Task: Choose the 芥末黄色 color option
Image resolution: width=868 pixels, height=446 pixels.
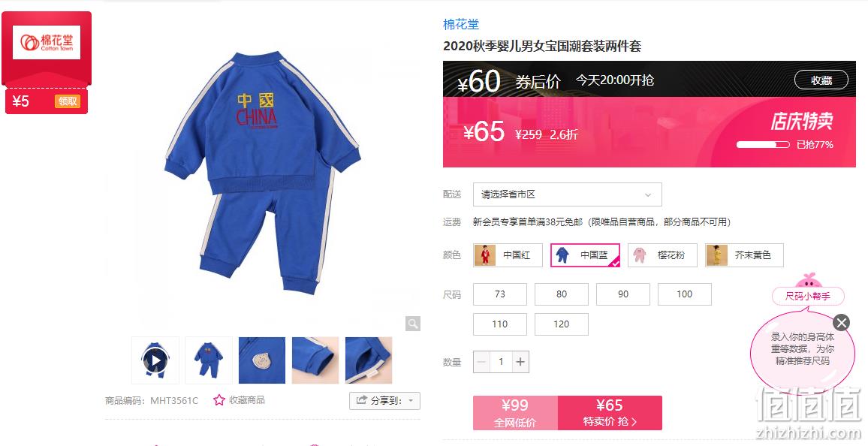Action: point(744,255)
